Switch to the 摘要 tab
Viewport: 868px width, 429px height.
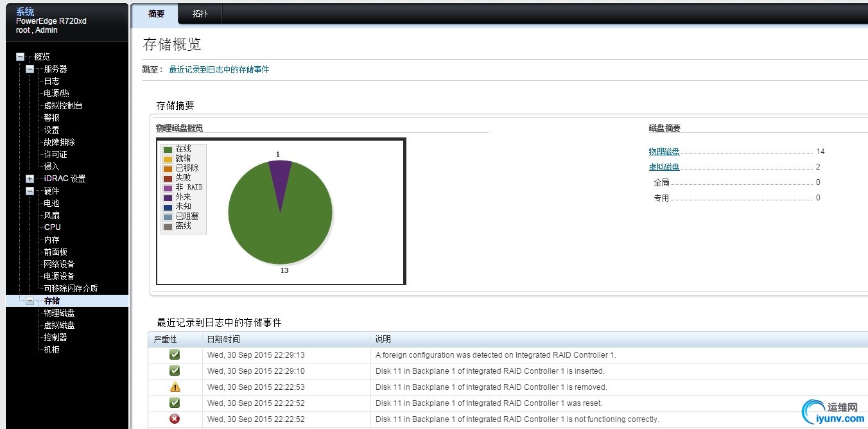click(156, 13)
